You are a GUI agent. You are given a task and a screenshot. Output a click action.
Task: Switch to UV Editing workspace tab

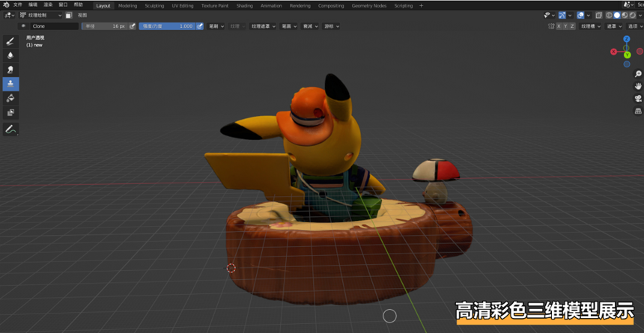coord(183,6)
